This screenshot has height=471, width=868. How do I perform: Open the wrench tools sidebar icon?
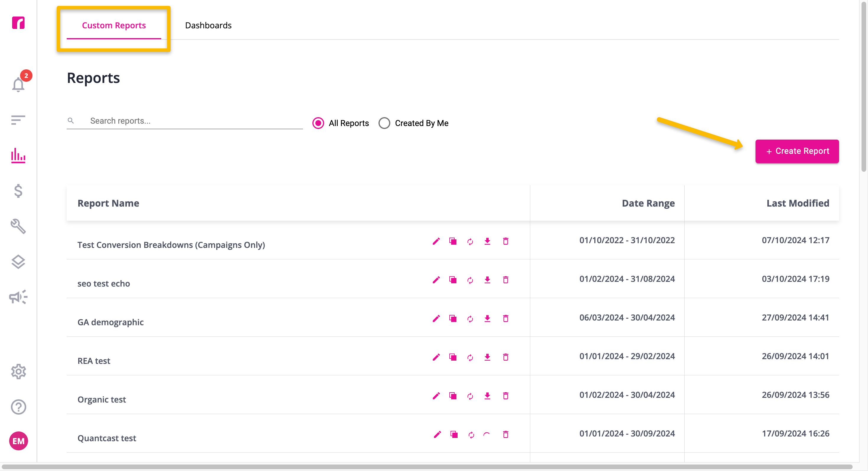tap(18, 226)
